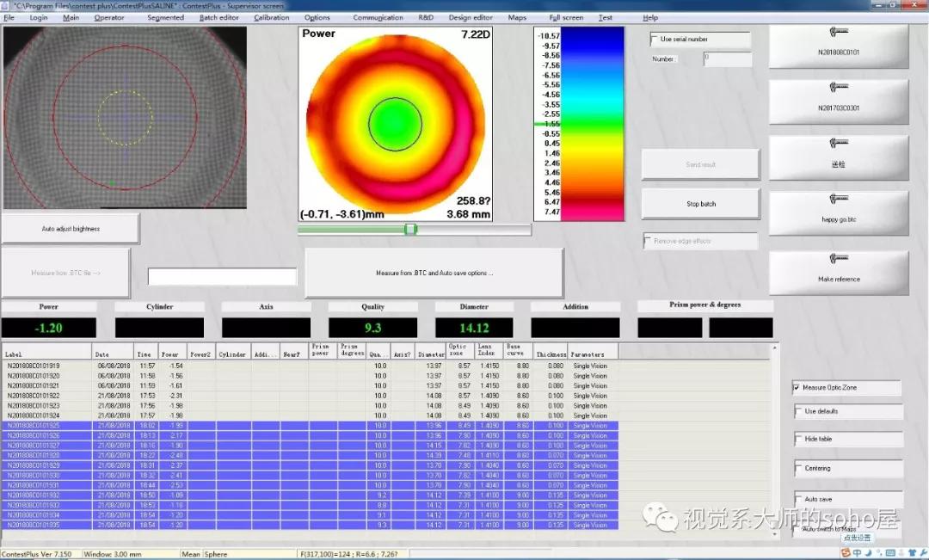Click the green slider handle under power map
This screenshot has height=560, width=929.
[410, 229]
